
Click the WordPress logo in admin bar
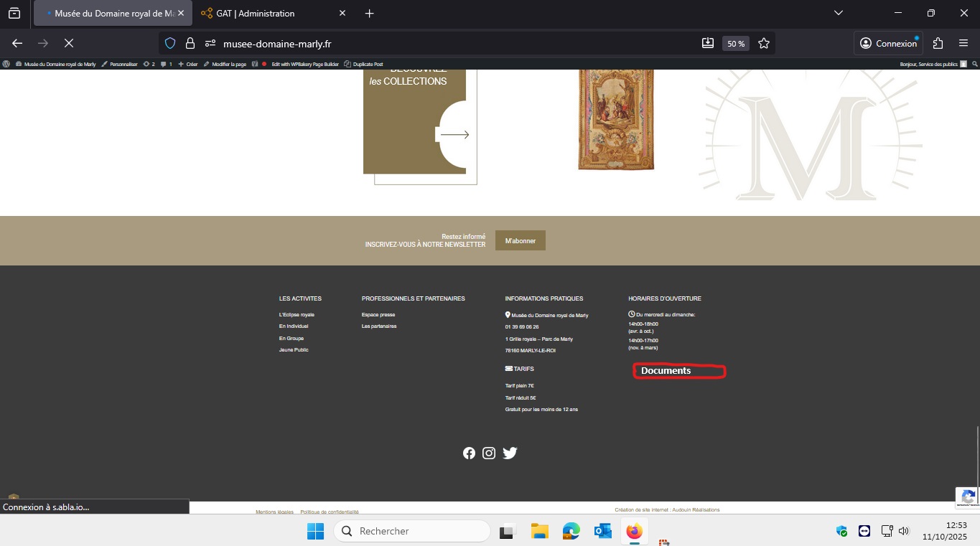(x=6, y=64)
